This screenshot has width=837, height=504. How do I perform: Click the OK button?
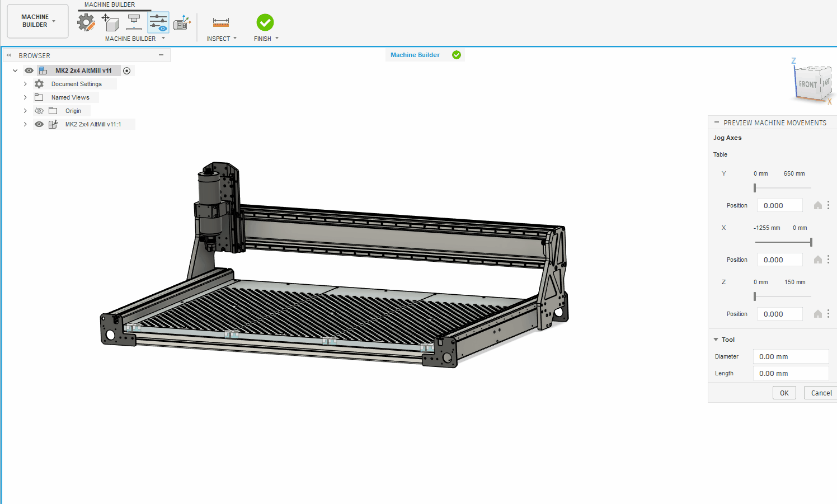(x=784, y=393)
